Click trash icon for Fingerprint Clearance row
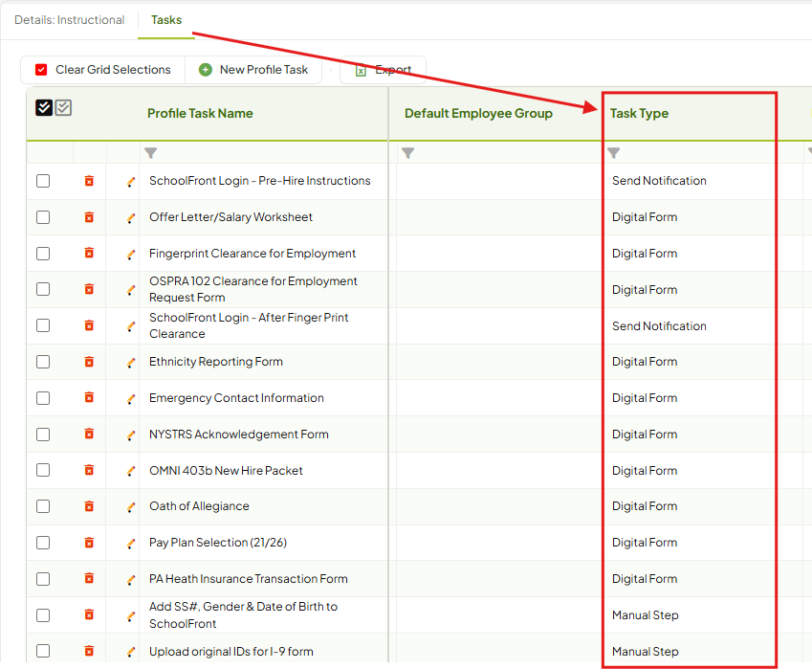812x669 pixels. (x=89, y=254)
